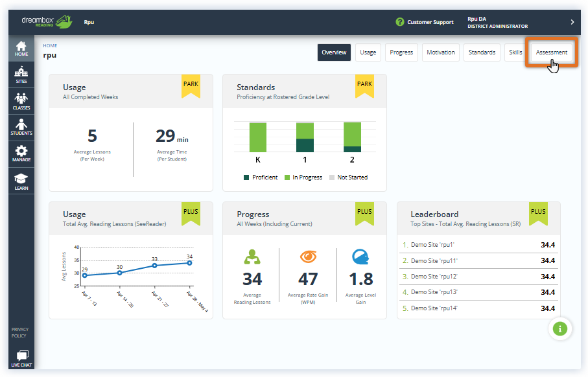Open the Motivation tab
The image size is (588, 377).
click(x=440, y=52)
